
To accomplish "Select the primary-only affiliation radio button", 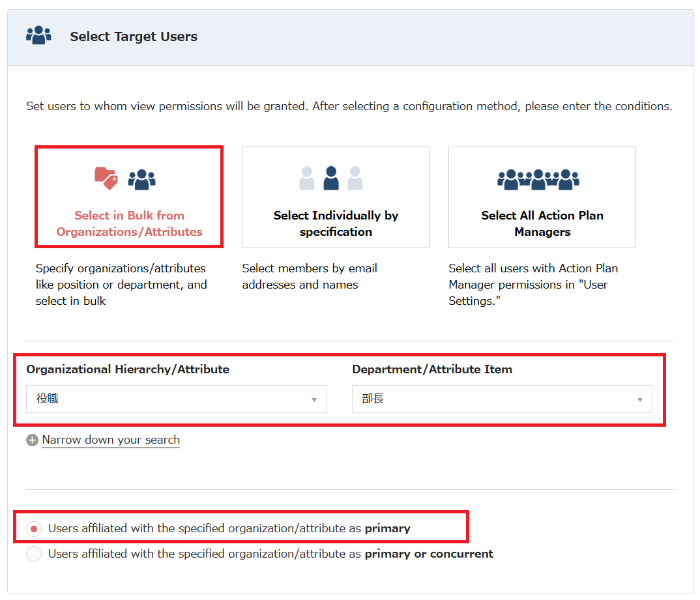I will pyautogui.click(x=35, y=528).
